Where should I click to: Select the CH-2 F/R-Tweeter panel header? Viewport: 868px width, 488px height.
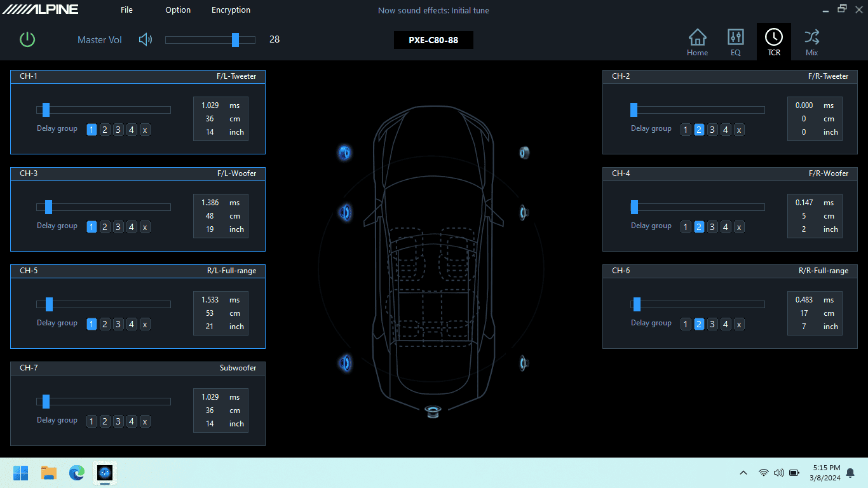(x=730, y=76)
